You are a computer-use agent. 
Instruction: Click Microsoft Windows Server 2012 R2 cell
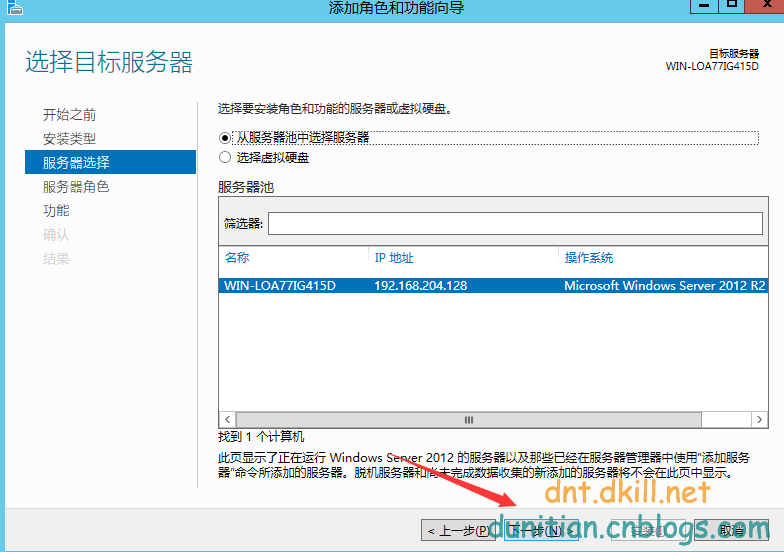coord(664,286)
